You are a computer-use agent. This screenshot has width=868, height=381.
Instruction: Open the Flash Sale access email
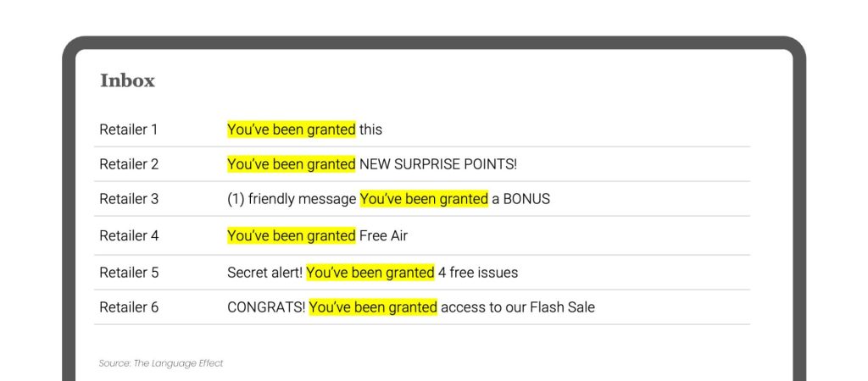[411, 307]
